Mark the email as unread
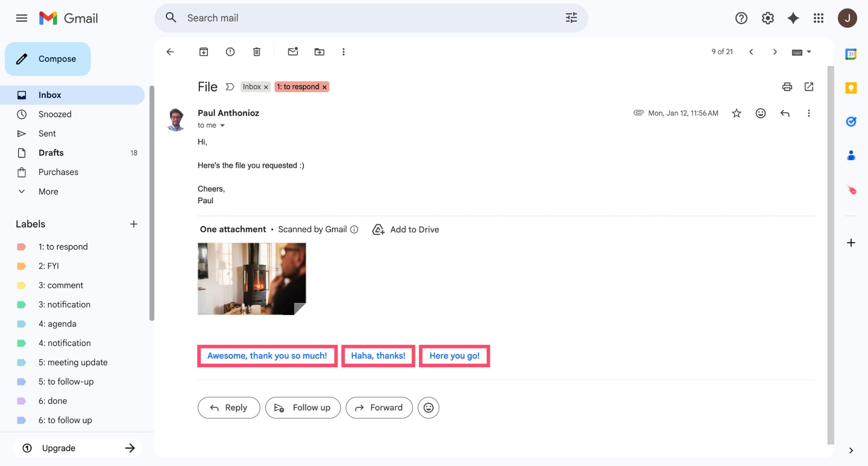This screenshot has width=868, height=466. pos(293,51)
